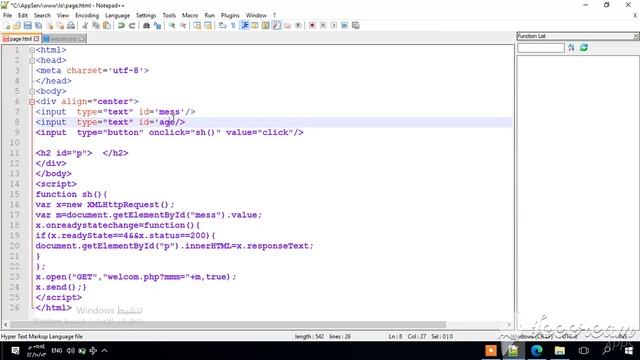Image resolution: width=640 pixels, height=360 pixels.
Task: Click the horizontal scrollbar left arrow
Action: pos(6,325)
